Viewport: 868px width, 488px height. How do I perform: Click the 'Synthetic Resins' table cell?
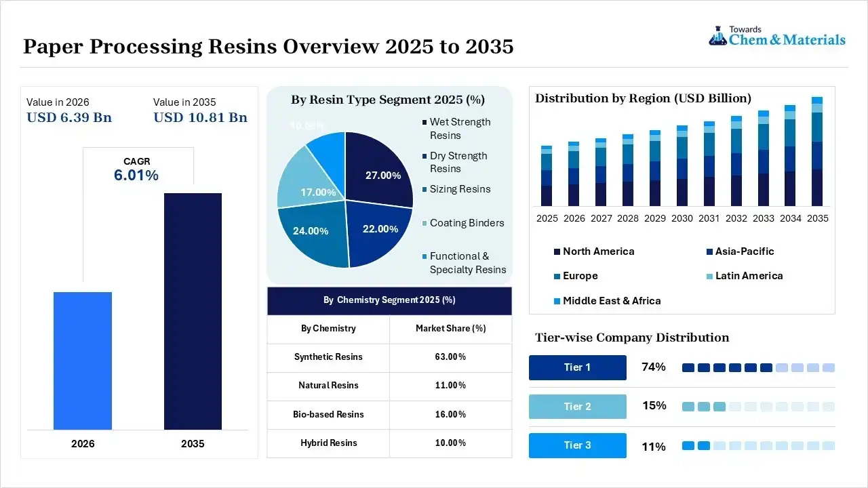pos(328,357)
